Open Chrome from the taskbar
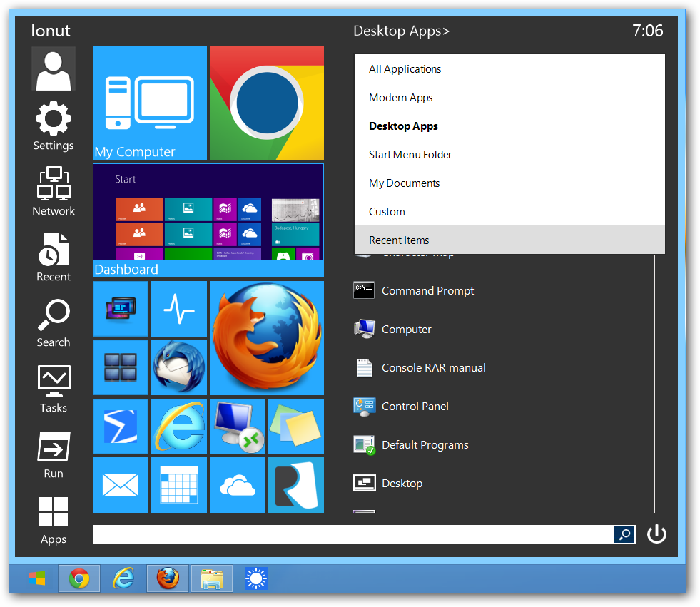The image size is (700, 607). tap(79, 579)
